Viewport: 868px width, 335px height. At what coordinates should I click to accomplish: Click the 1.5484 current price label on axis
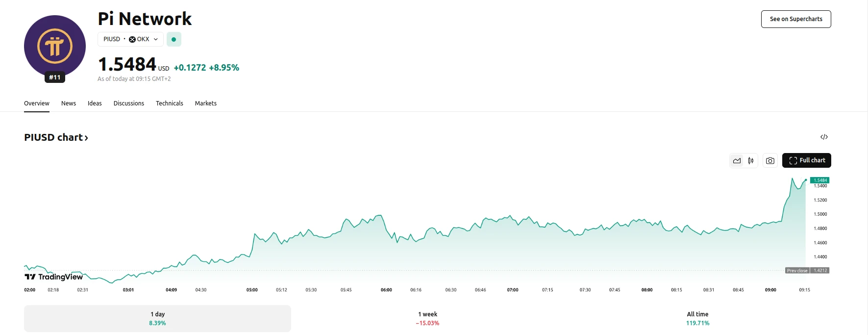coord(820,180)
